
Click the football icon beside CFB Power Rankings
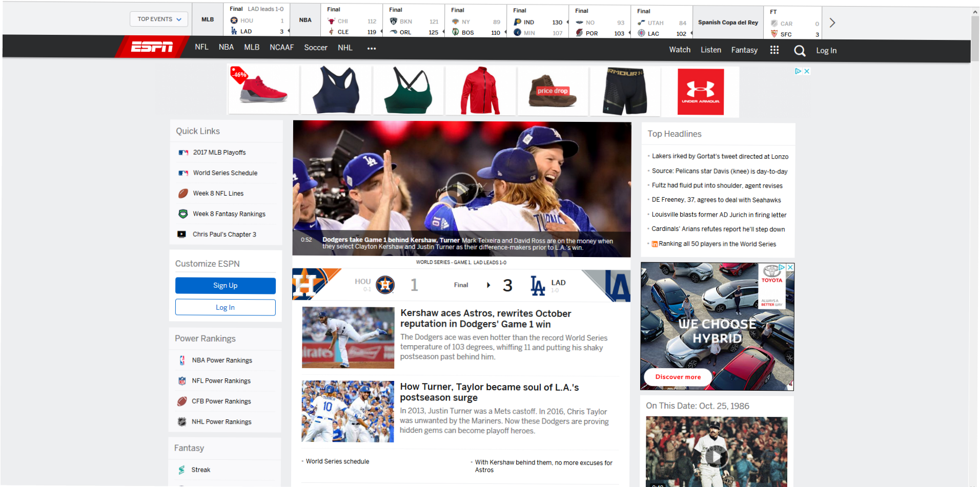pos(183,401)
